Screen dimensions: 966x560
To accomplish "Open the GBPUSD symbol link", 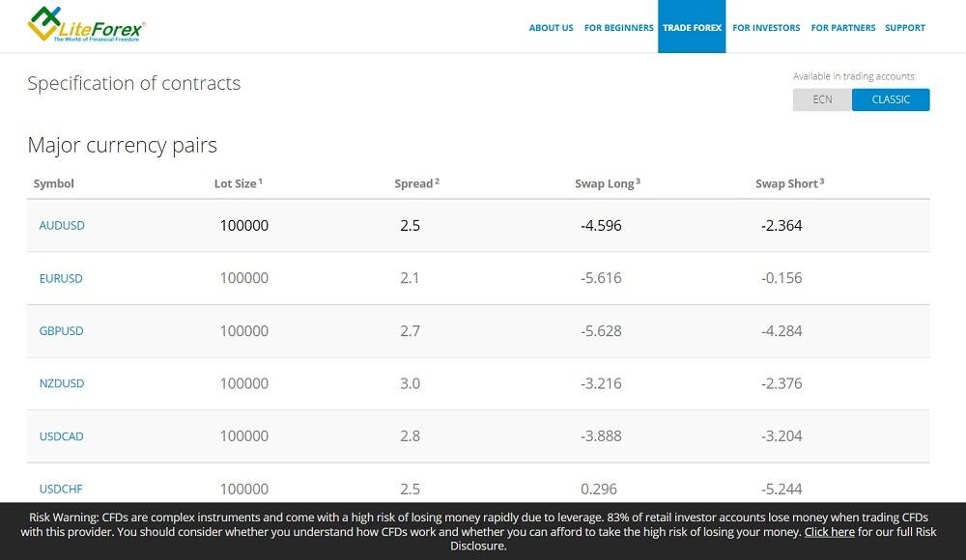I will [x=61, y=331].
